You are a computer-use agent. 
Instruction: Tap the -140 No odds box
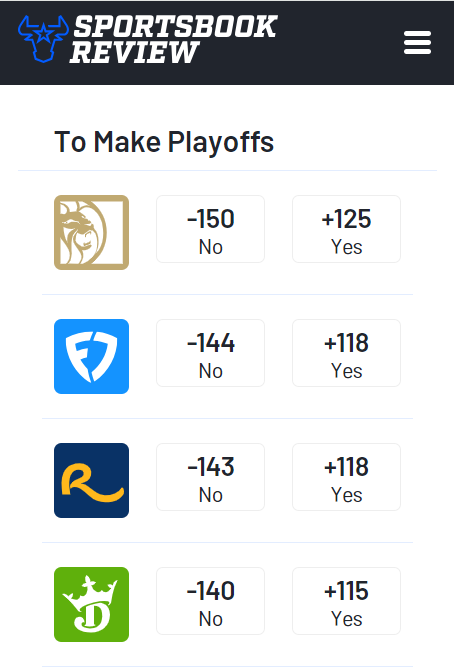tap(210, 601)
